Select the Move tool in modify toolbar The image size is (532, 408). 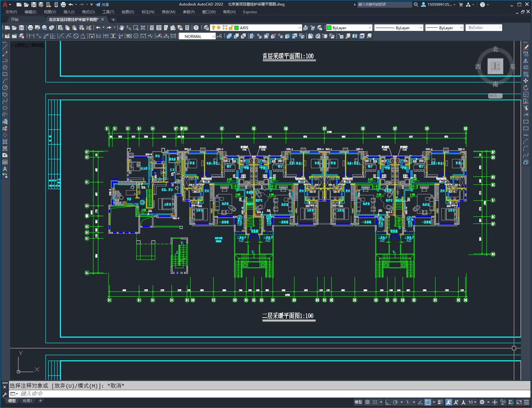(x=526, y=81)
